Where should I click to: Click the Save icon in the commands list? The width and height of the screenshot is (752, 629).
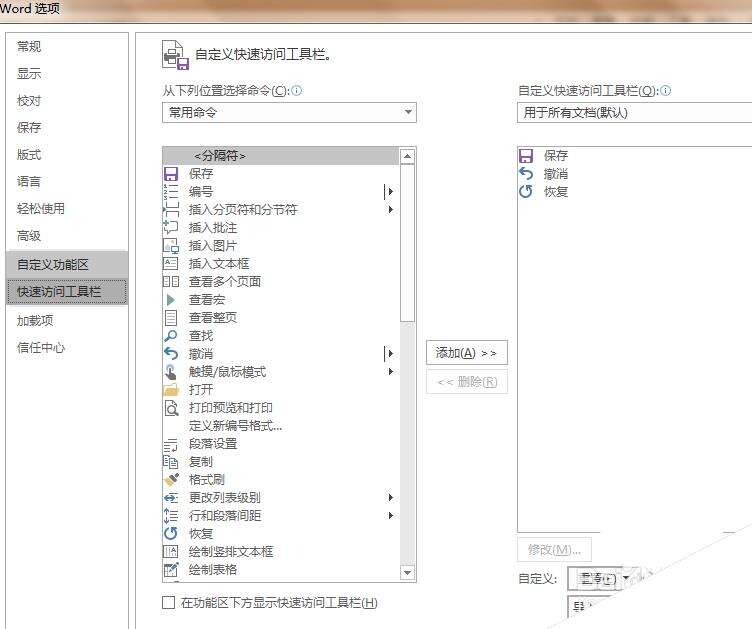(x=171, y=174)
